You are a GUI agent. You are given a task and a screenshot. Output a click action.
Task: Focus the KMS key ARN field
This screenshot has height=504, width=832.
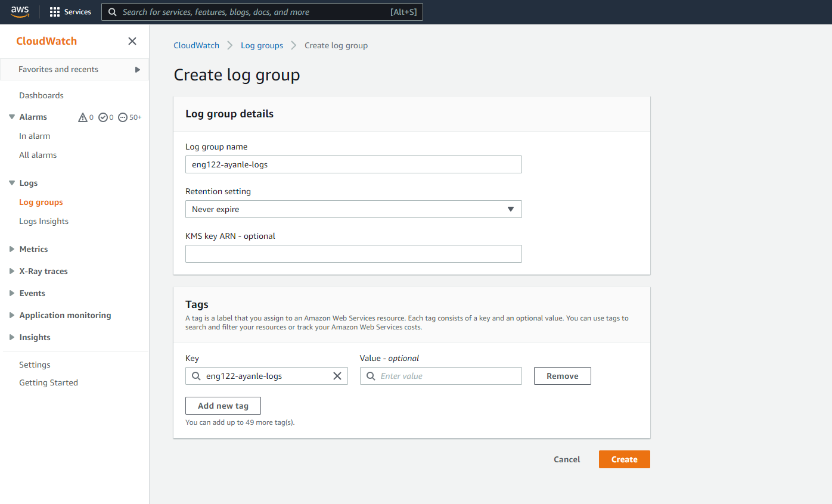pyautogui.click(x=353, y=254)
